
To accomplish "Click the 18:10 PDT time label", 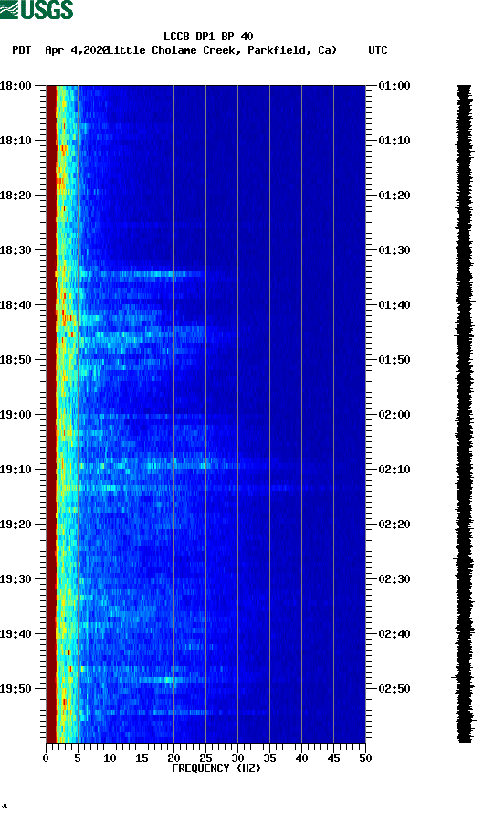I will [x=16, y=141].
